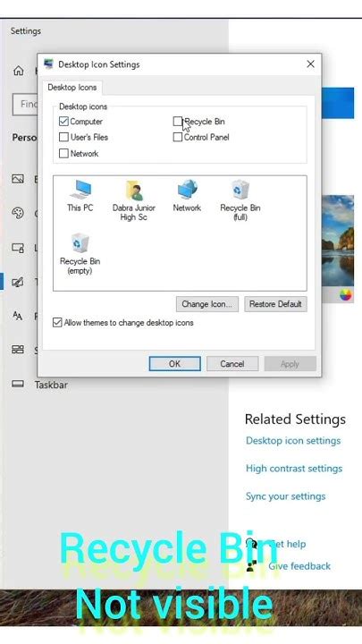
Task: Click the Home icon in Settings sidebar
Action: click(x=19, y=71)
